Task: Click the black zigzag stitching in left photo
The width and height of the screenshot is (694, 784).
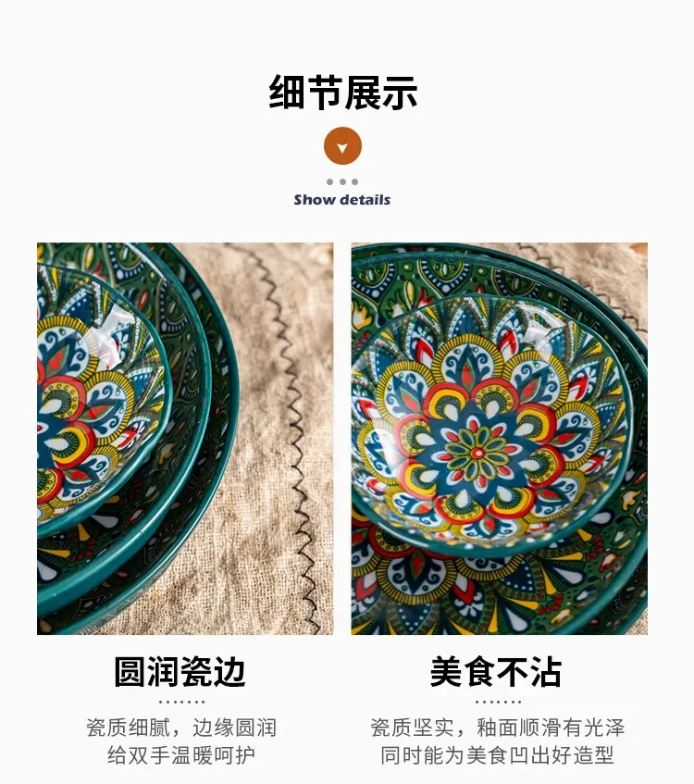Action: tap(295, 435)
